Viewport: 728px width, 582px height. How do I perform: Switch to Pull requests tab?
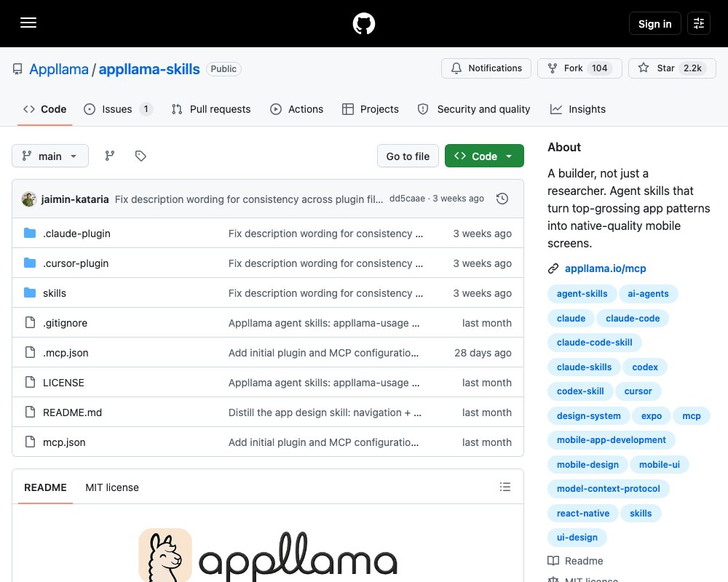tap(211, 109)
